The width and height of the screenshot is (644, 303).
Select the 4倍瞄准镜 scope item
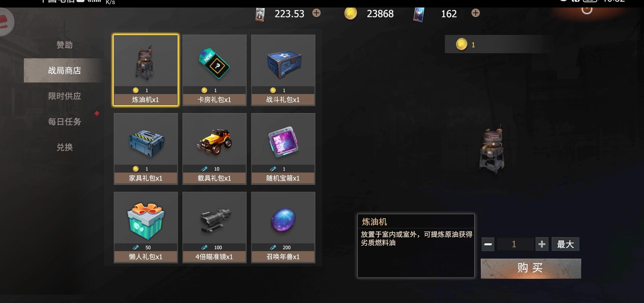point(214,227)
